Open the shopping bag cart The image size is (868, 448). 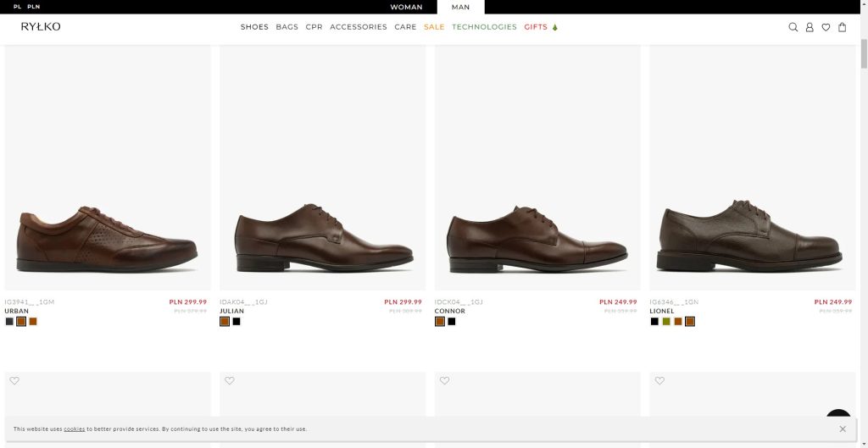pyautogui.click(x=842, y=27)
